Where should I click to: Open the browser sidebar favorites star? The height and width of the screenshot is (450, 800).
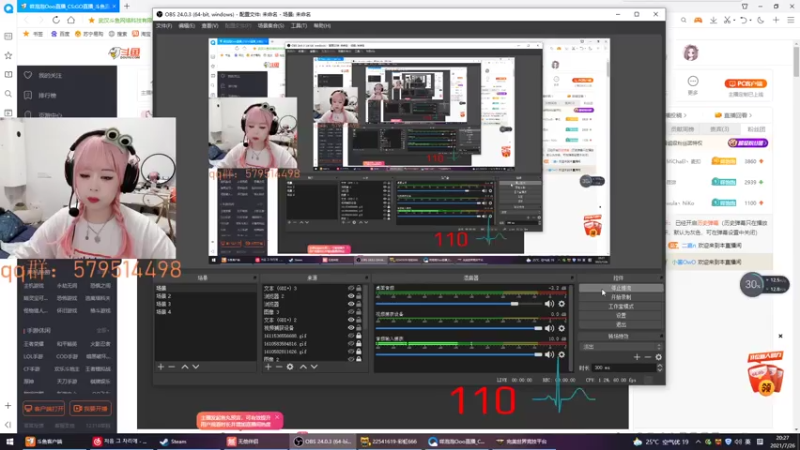pyautogui.click(x=8, y=55)
